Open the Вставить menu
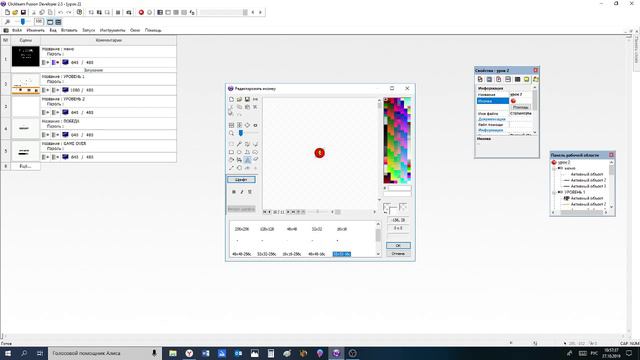The height and width of the screenshot is (360, 640). pyautogui.click(x=69, y=30)
